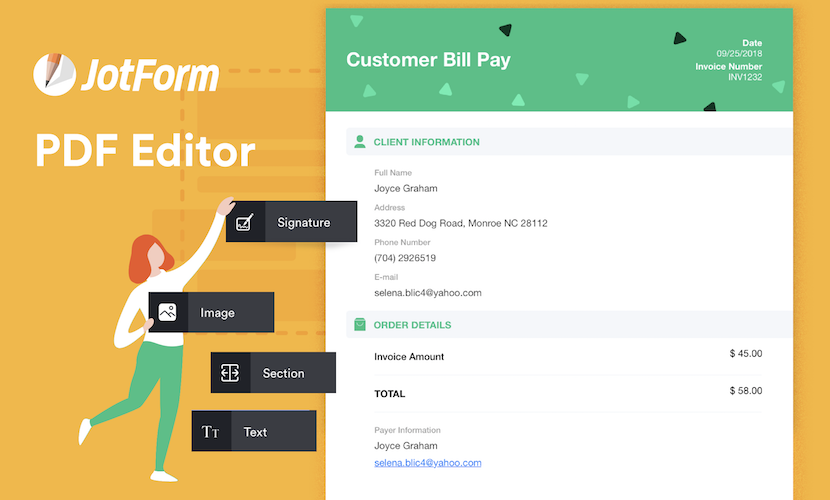Click the Invoice Amount row label
Screen dimensions: 830x500
pyautogui.click(x=409, y=357)
